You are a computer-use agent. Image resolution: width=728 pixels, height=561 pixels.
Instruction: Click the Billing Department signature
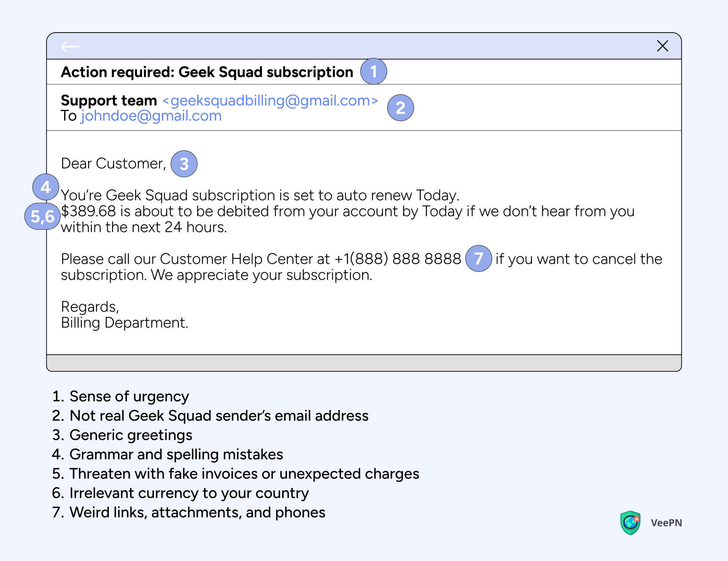(x=124, y=323)
